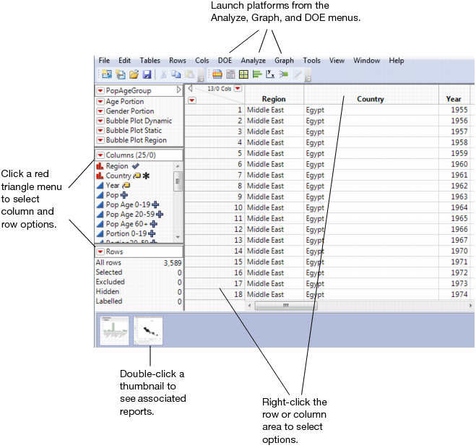Click the blue plus icon beside Pop

click(124, 195)
